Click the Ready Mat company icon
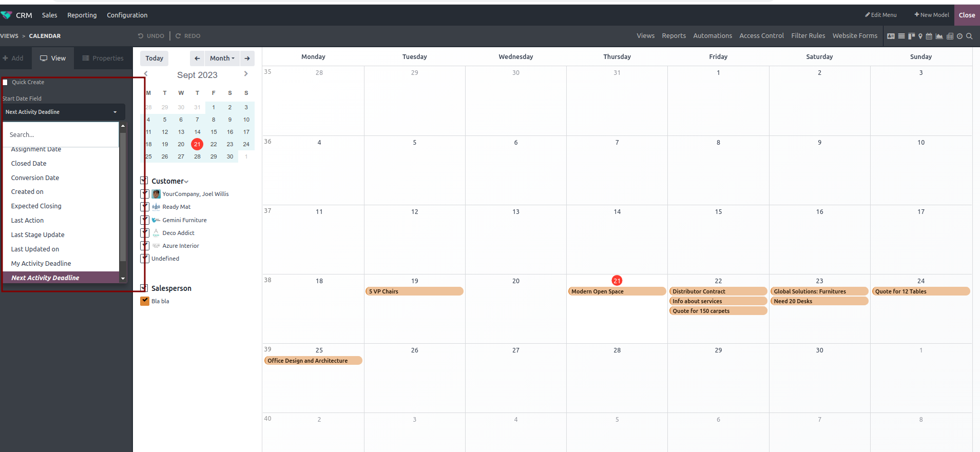Viewport: 980px width, 452px height. pyautogui.click(x=156, y=207)
